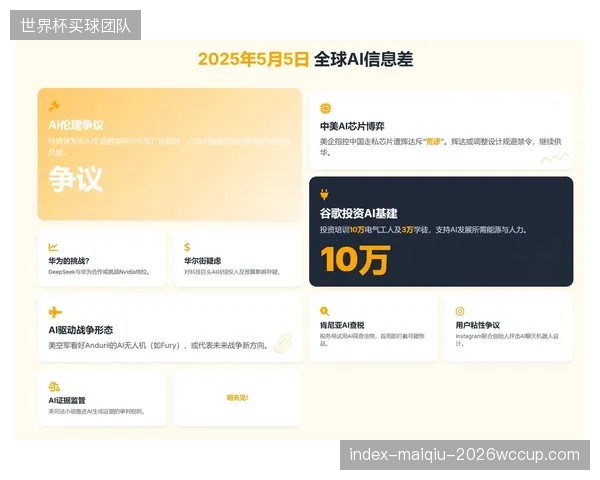Click the heading 全球AI信息差

(364, 59)
